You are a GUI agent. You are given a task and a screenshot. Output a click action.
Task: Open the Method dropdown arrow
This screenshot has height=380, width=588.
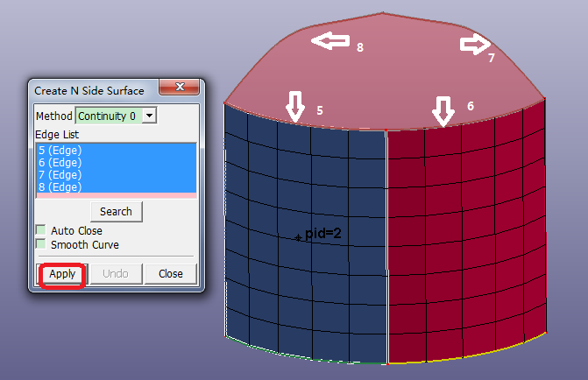tap(149, 116)
